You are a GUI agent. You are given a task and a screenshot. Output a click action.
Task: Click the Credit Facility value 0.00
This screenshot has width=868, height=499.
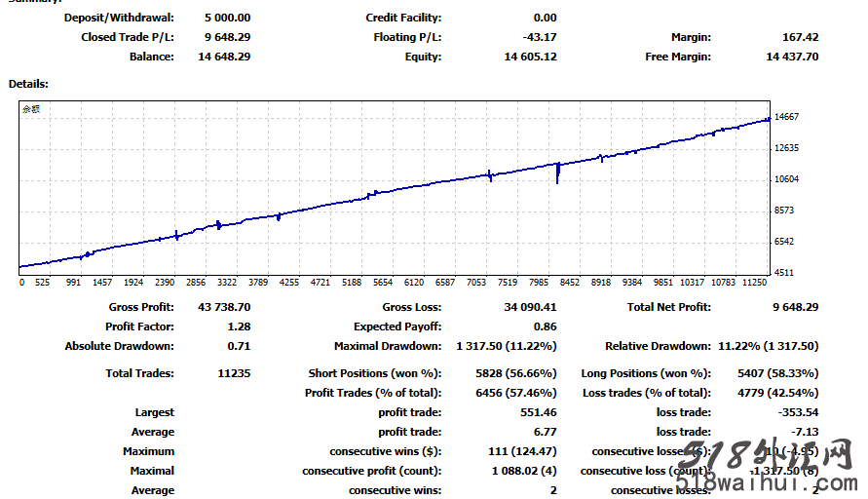tap(546, 18)
